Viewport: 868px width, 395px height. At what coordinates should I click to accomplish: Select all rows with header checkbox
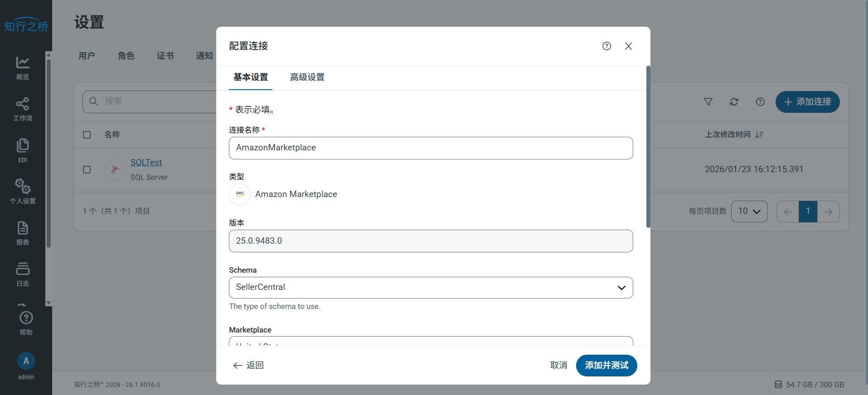pyautogui.click(x=87, y=135)
